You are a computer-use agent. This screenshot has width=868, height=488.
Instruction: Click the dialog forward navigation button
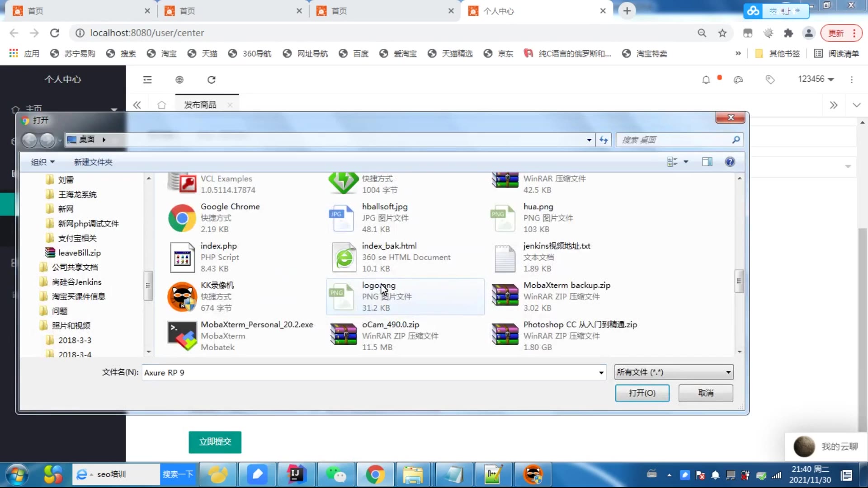pyautogui.click(x=47, y=140)
